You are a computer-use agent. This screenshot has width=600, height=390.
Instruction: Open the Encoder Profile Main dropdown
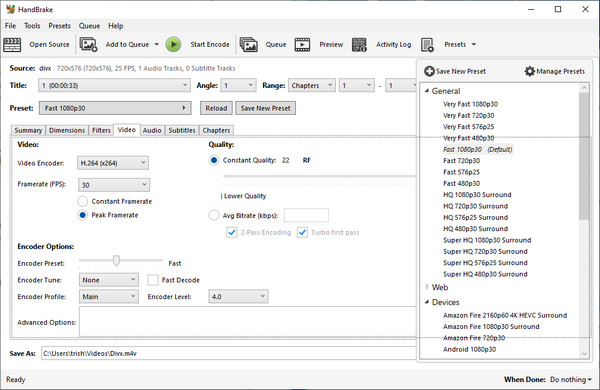109,297
